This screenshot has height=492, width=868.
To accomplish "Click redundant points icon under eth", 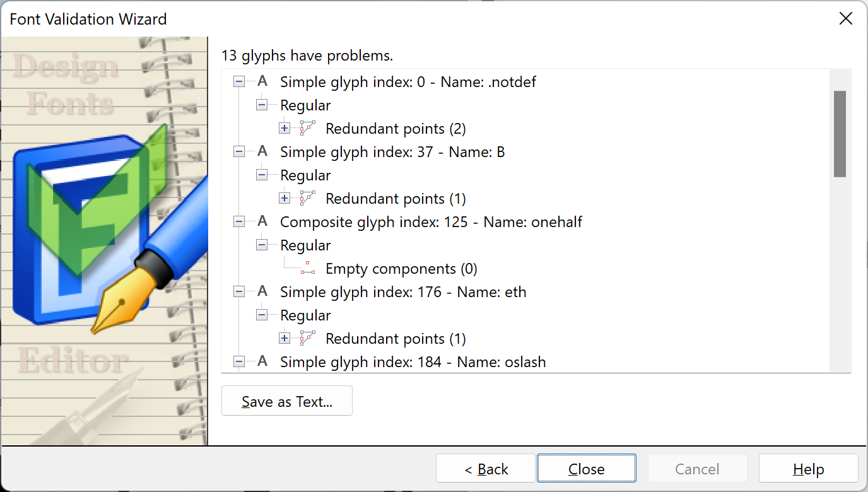I will (307, 339).
